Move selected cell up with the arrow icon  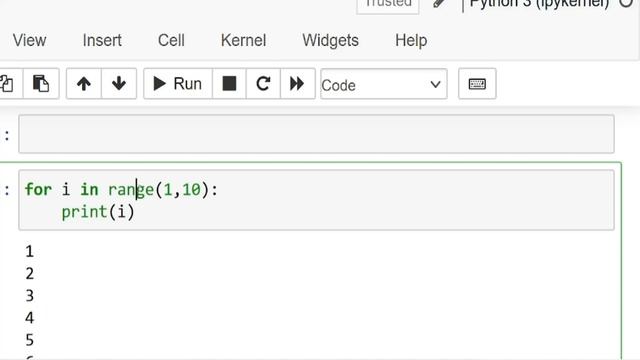coord(84,84)
